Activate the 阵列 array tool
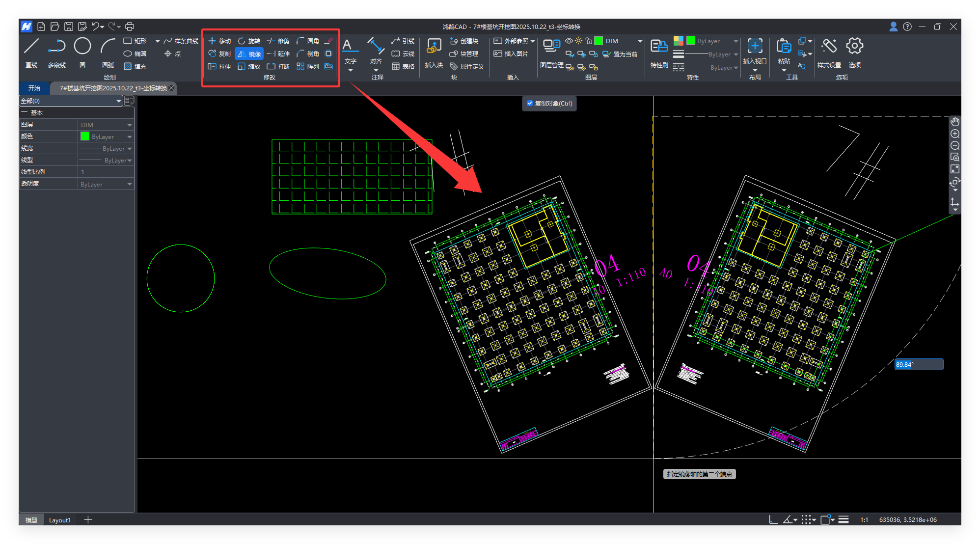The height and width of the screenshot is (544, 980). 308,67
